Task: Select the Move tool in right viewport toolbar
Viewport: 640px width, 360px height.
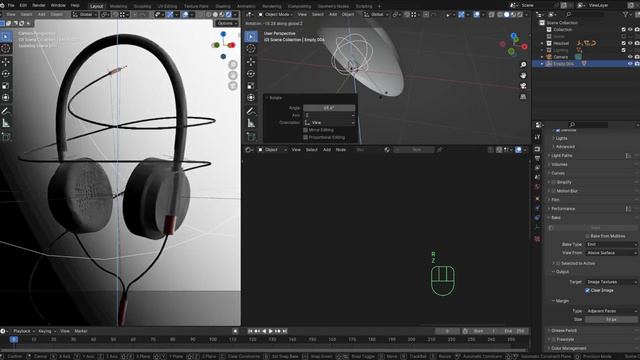Action: point(251,62)
